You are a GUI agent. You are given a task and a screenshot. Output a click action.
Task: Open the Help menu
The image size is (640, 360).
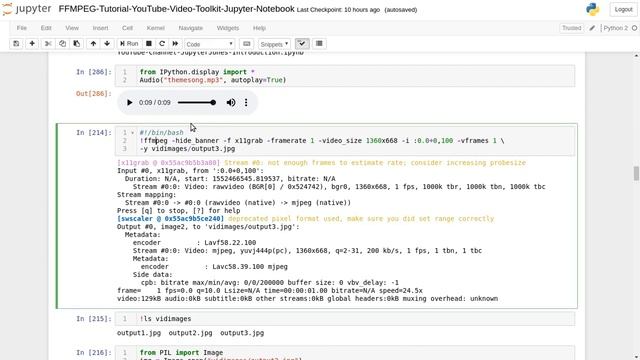259,28
